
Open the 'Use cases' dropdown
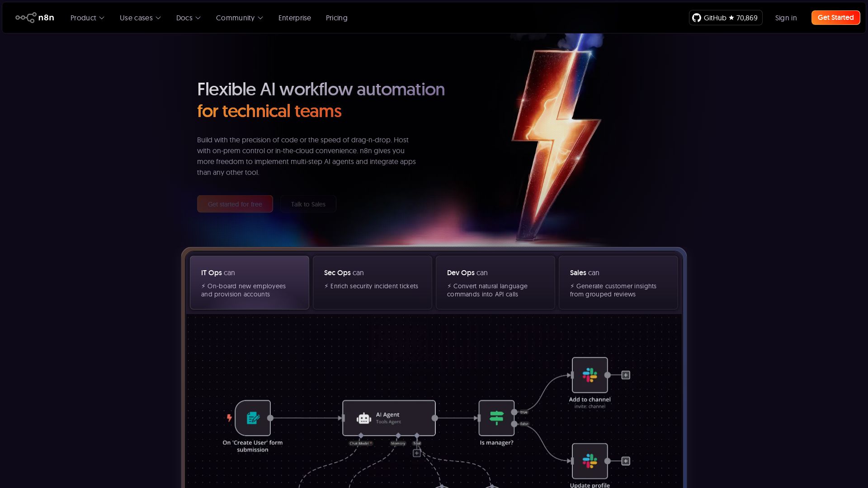[x=140, y=18]
